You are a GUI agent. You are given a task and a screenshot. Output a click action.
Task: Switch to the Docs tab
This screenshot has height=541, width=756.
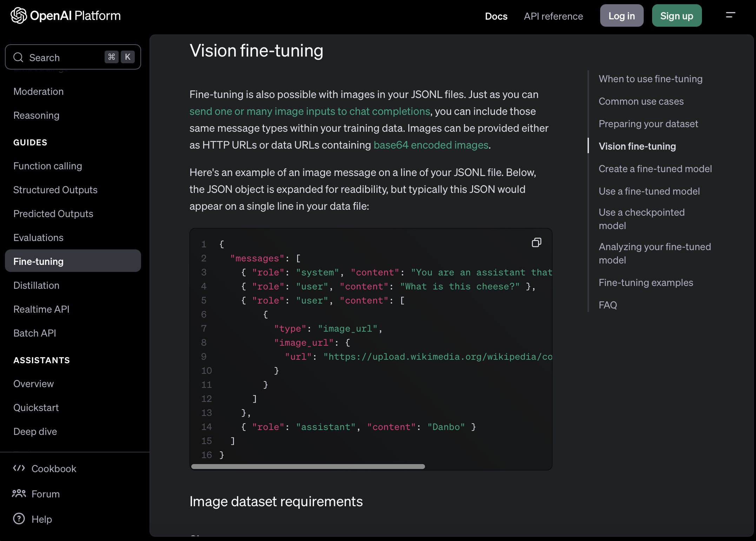click(x=496, y=16)
